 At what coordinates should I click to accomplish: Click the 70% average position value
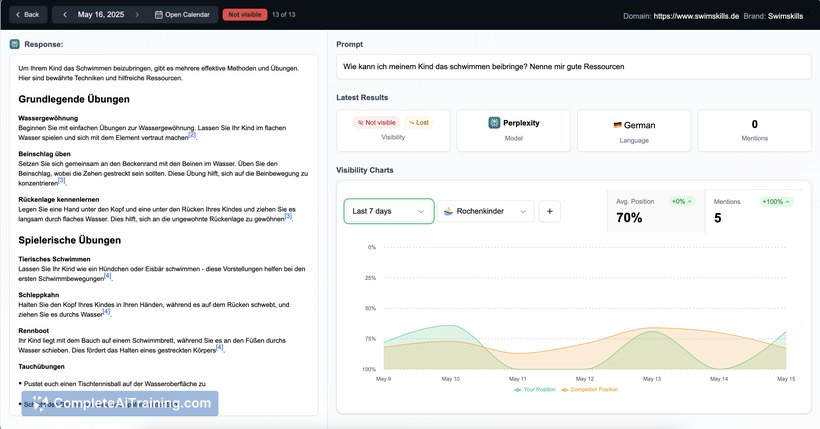[x=629, y=218]
